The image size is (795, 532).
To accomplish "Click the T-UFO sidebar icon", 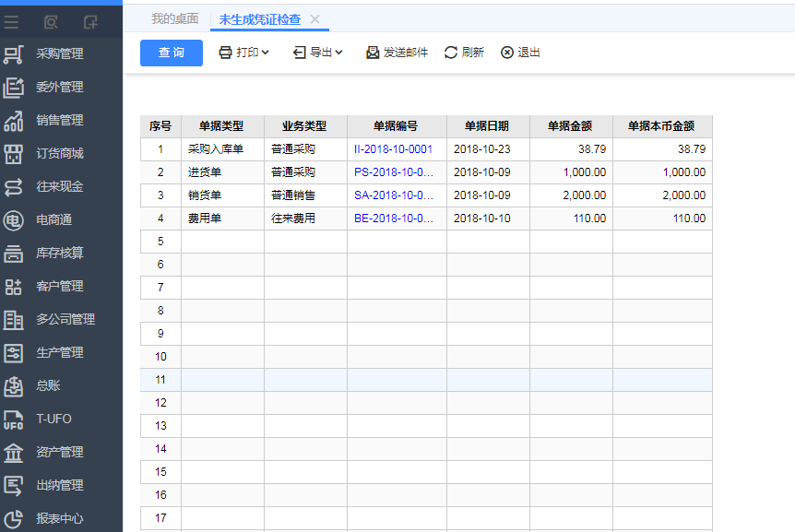I will 14,420.
